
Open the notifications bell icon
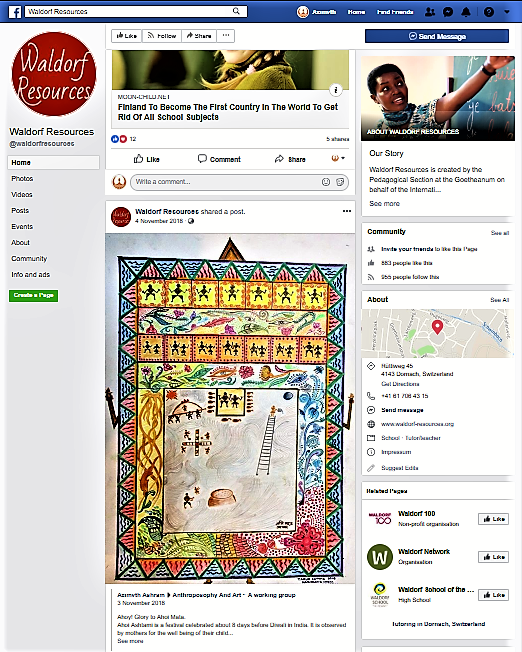466,12
